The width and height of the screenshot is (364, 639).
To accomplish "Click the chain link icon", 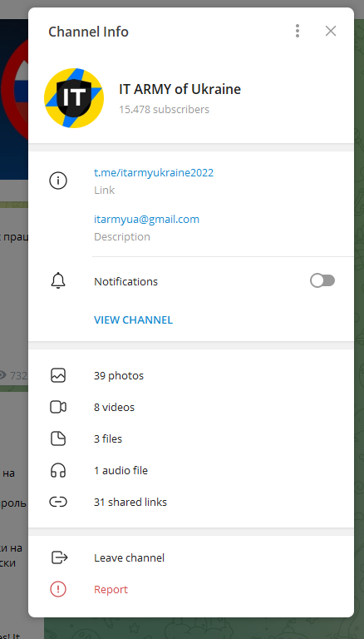I will pyautogui.click(x=58, y=502).
